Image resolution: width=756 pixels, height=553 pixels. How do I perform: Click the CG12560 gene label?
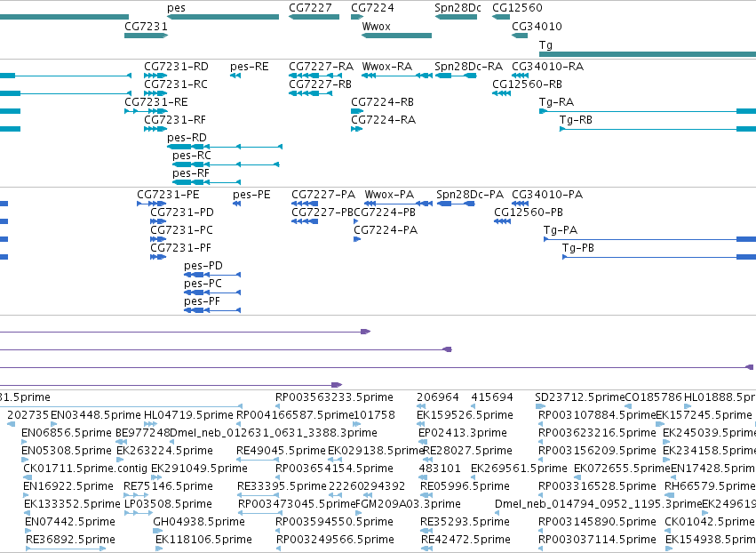(517, 8)
